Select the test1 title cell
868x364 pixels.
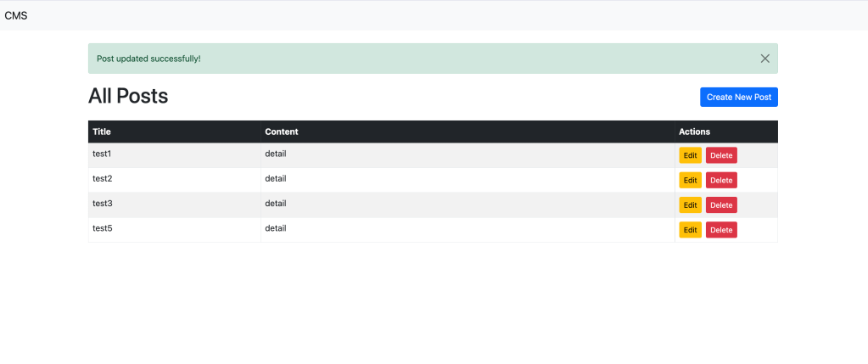tap(102, 154)
